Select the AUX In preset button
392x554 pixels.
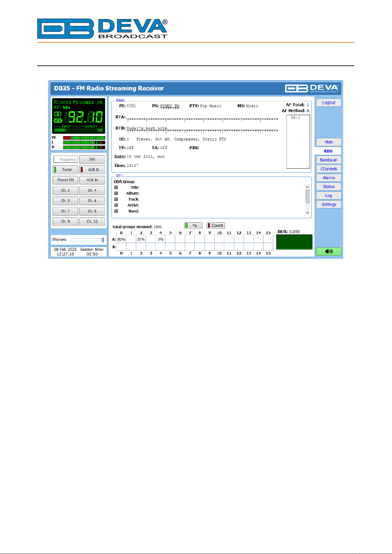pos(92,180)
